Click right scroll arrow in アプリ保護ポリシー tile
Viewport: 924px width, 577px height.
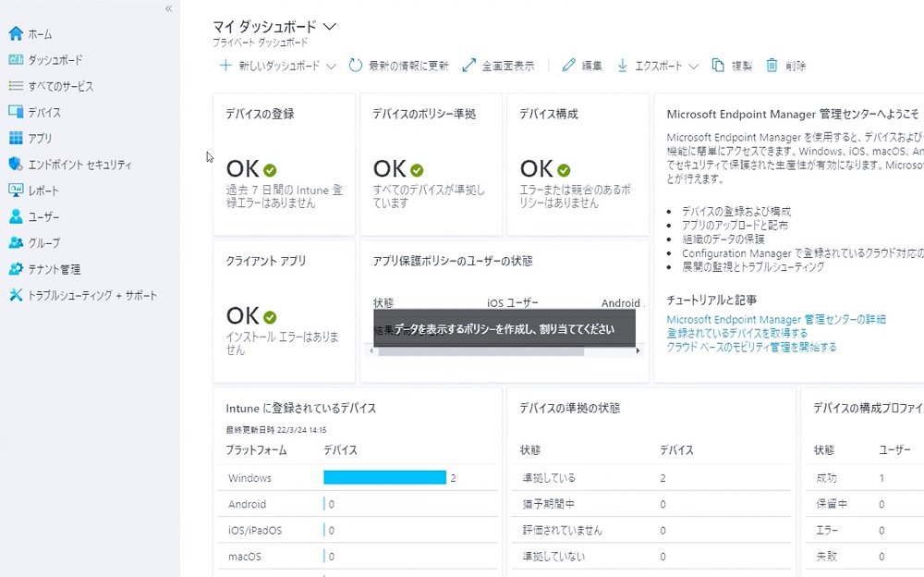(638, 351)
